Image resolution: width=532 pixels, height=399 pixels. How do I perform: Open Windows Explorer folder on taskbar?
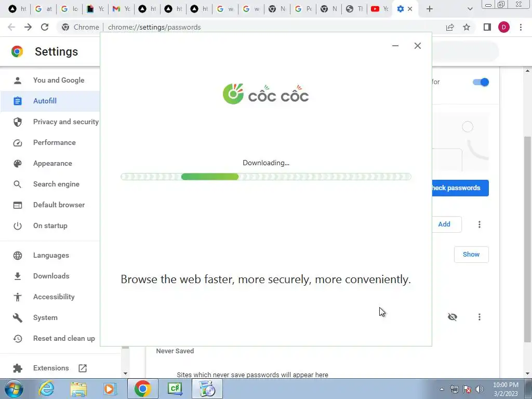[x=78, y=389]
